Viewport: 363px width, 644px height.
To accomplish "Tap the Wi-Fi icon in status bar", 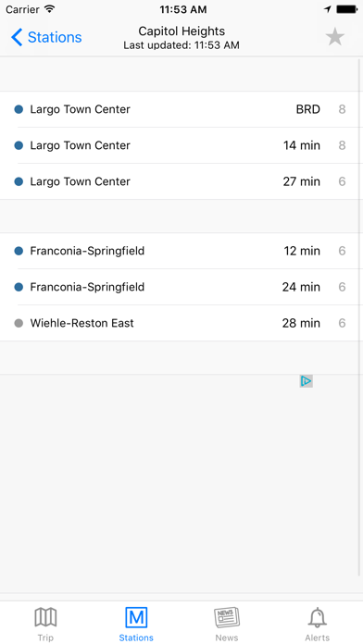I will (x=49, y=9).
